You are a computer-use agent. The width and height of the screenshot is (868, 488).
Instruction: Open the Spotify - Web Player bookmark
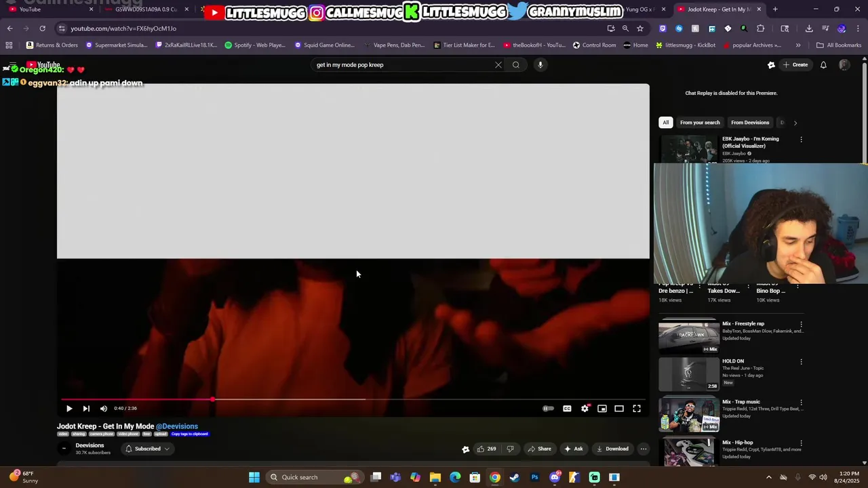click(255, 45)
